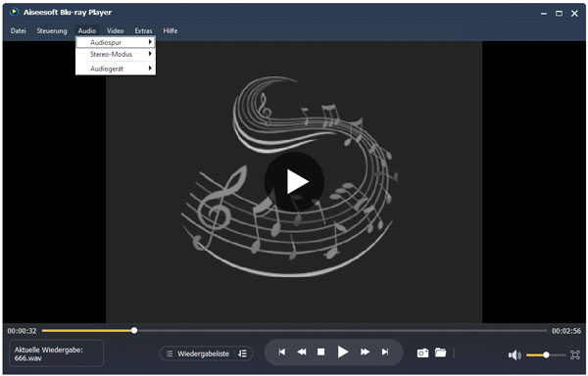
Task: Open the Video menu
Action: (x=115, y=30)
